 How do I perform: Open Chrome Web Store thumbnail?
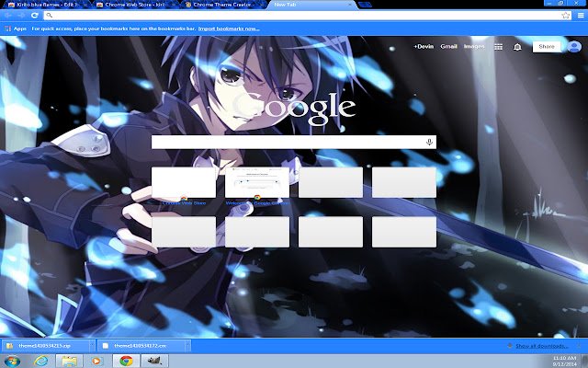click(184, 182)
